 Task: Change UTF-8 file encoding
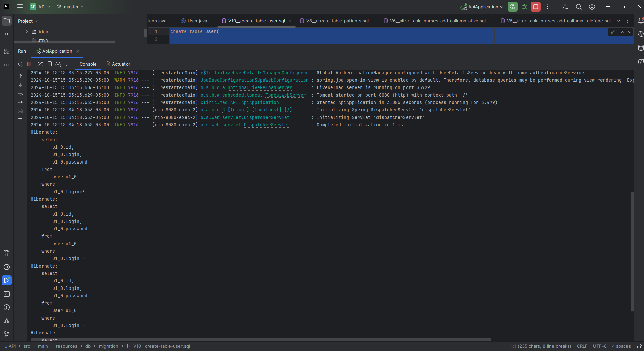[599, 346]
